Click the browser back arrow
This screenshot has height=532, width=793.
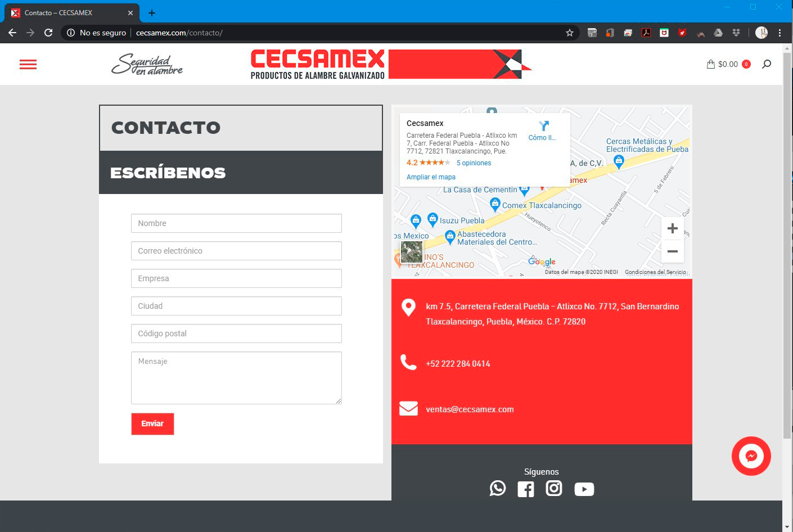coord(12,33)
